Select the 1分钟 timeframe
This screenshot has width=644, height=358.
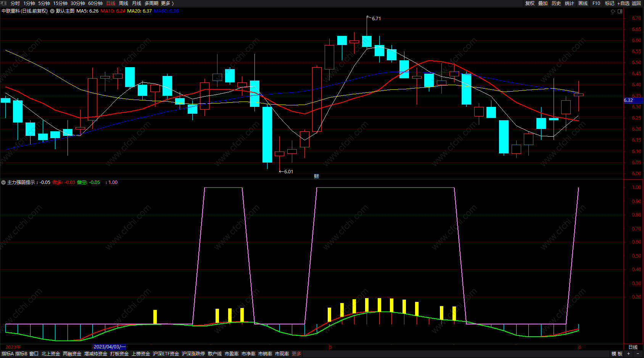click(x=29, y=3)
